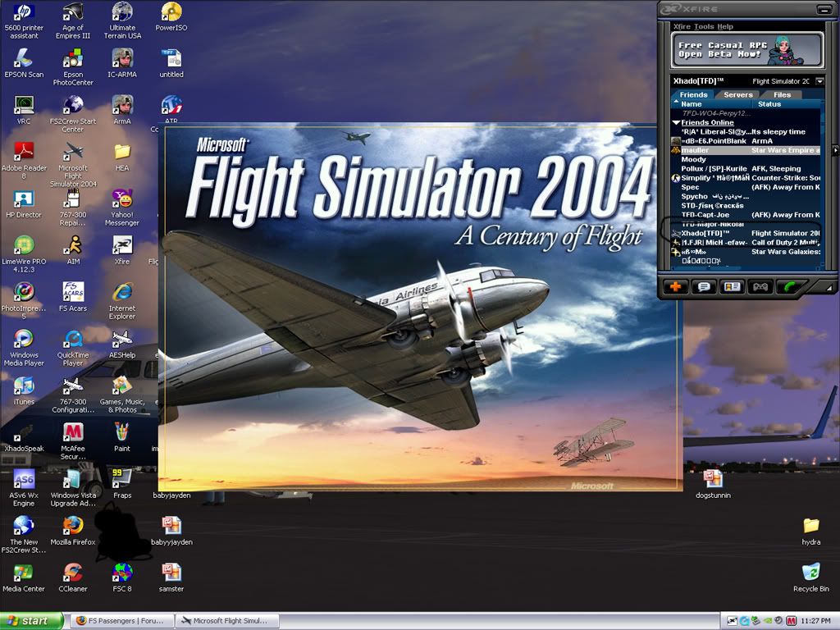
Task: Switch to Microsoft Flight Simulator taskbar button
Action: click(x=227, y=621)
